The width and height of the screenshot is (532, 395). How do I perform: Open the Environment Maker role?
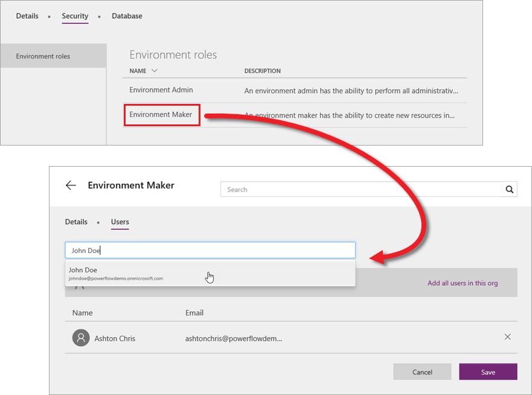click(161, 115)
